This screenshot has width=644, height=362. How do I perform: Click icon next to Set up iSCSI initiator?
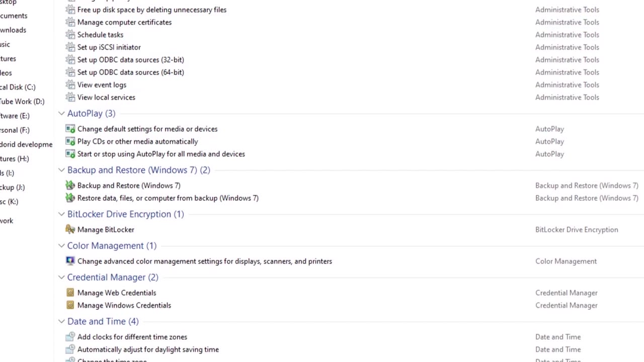70,47
